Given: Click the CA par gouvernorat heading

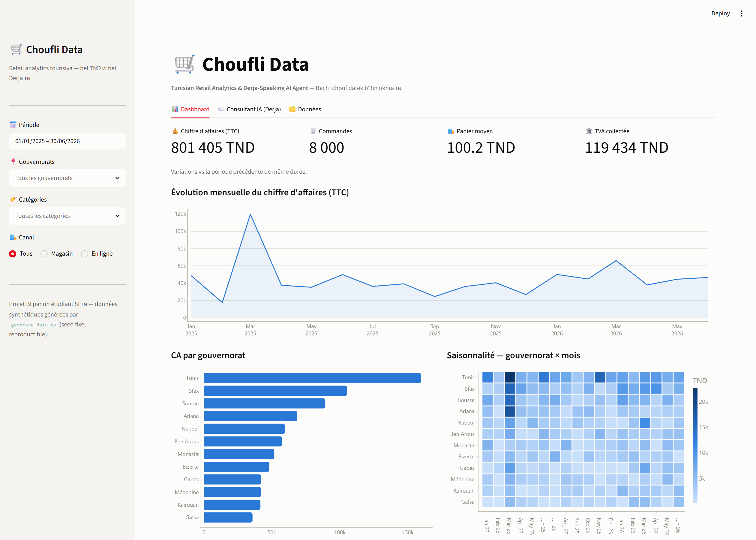Looking at the screenshot, I should tap(208, 355).
